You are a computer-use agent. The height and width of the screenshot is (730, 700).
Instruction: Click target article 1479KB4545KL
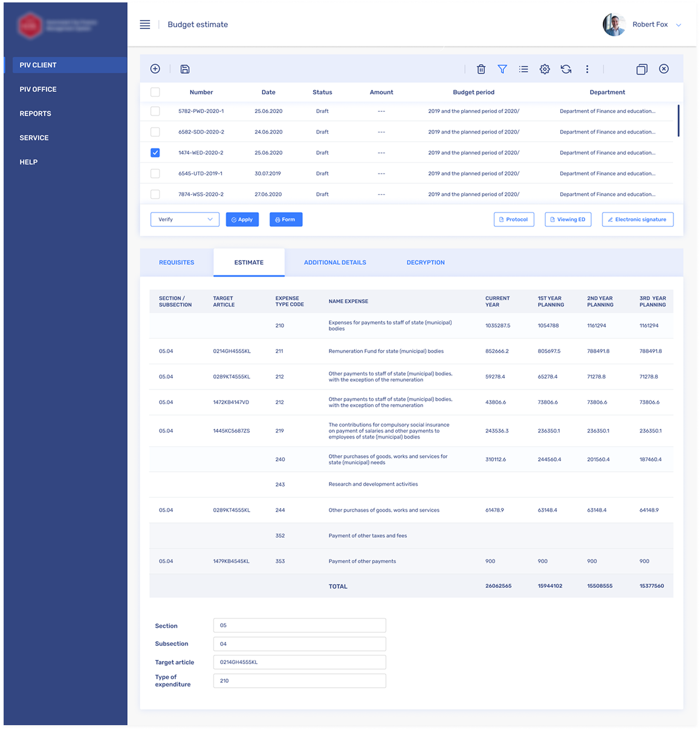point(231,561)
